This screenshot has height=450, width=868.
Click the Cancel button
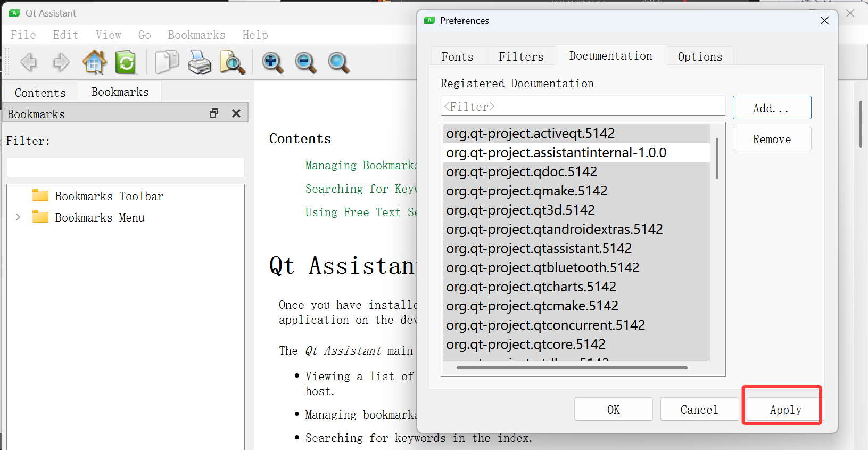point(699,409)
